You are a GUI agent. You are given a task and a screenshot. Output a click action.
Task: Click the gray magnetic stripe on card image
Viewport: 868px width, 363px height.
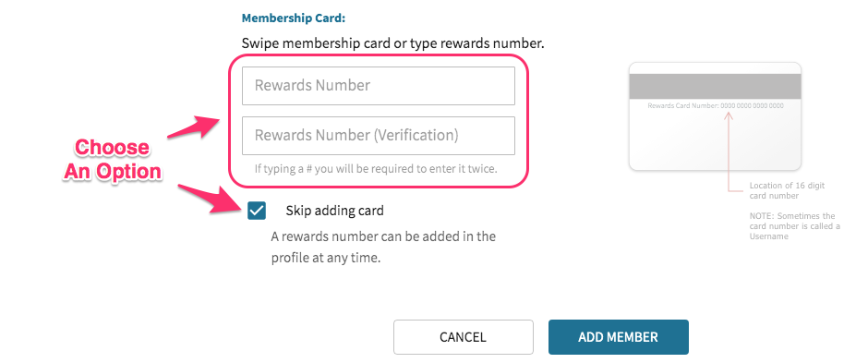(x=716, y=86)
